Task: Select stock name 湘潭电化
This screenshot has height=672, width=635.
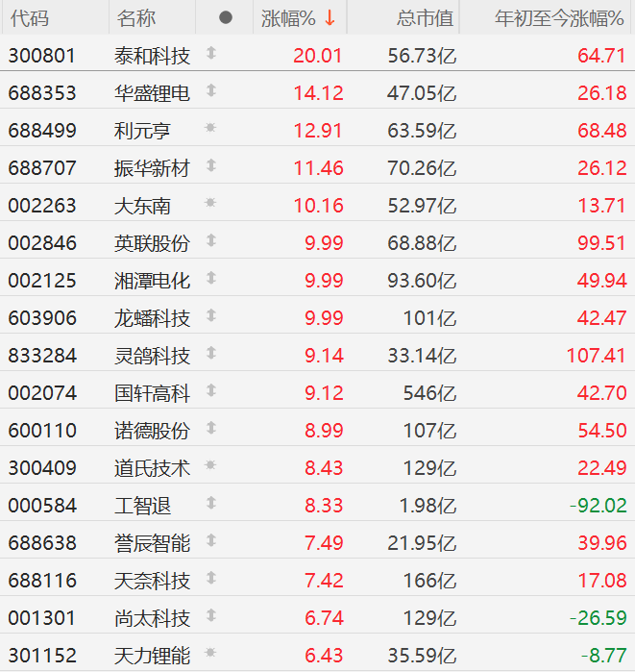Action: 152,281
